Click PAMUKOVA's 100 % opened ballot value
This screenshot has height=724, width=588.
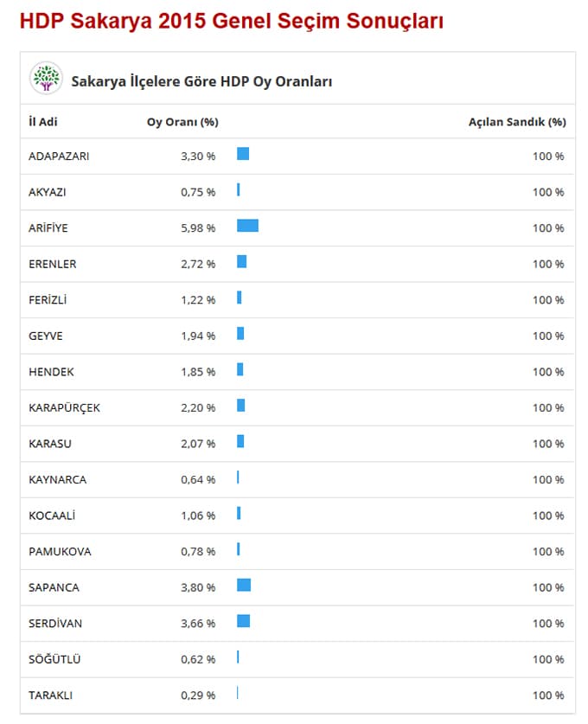pos(548,552)
